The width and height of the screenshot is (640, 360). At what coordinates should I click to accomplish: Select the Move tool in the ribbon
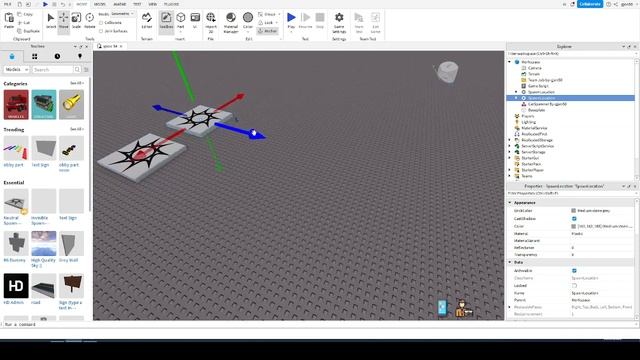[63, 20]
